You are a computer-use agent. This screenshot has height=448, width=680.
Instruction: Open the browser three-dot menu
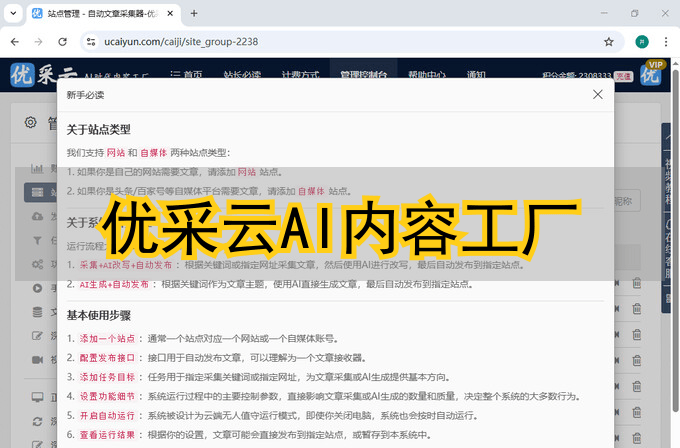(x=664, y=42)
